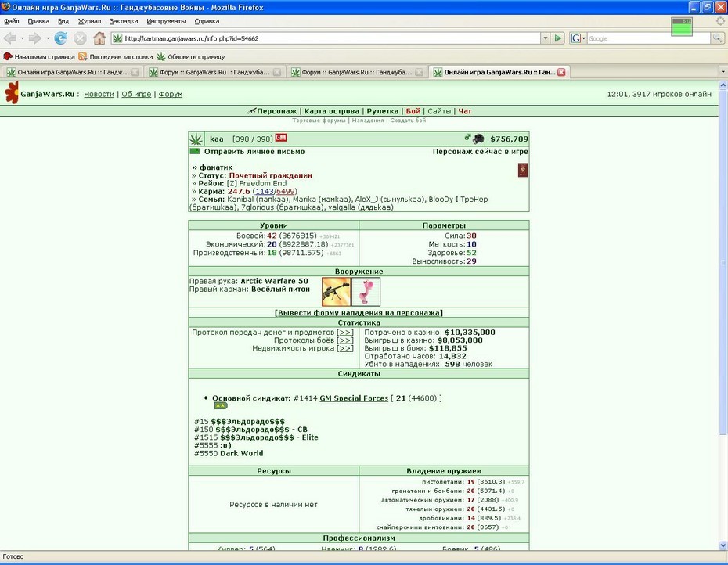Click the helmet icon near the money amount

point(478,139)
